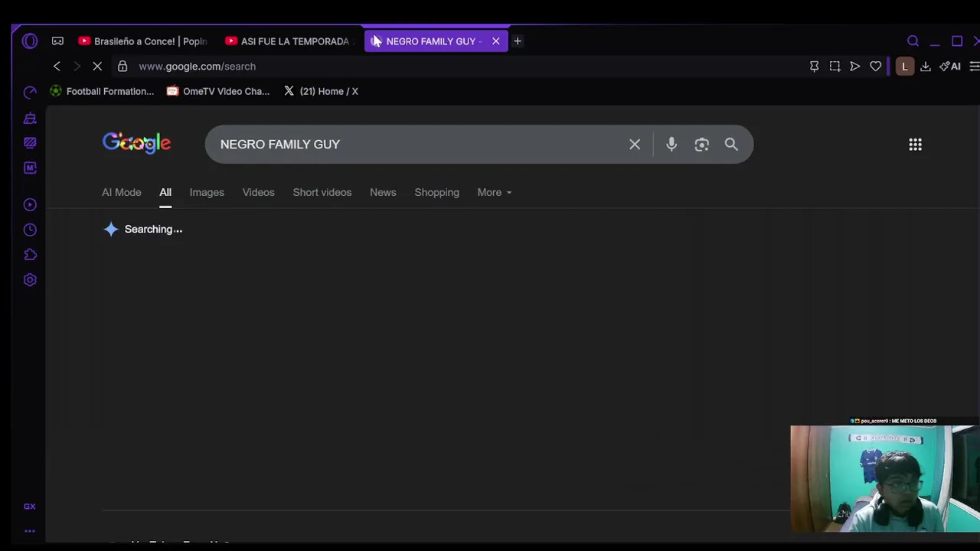Take a snapshot with the capture icon
The width and height of the screenshot is (980, 551).
(x=835, y=67)
